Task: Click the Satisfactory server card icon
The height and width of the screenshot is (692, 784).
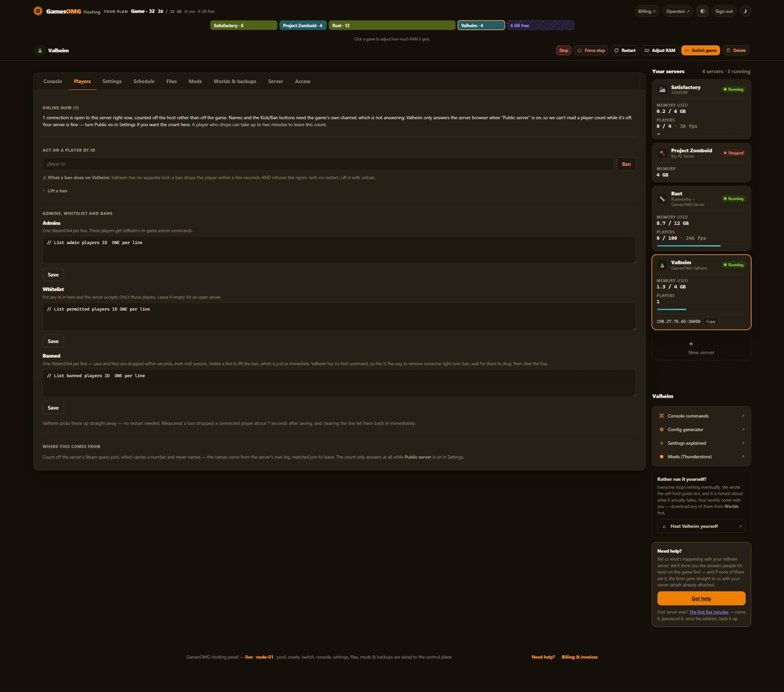Action: (662, 89)
